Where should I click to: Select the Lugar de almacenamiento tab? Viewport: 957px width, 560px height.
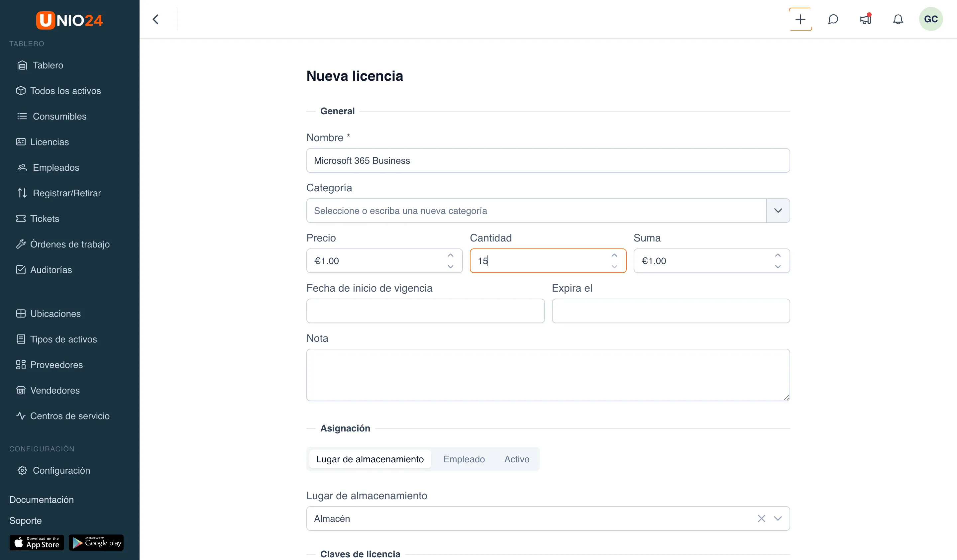pyautogui.click(x=370, y=459)
